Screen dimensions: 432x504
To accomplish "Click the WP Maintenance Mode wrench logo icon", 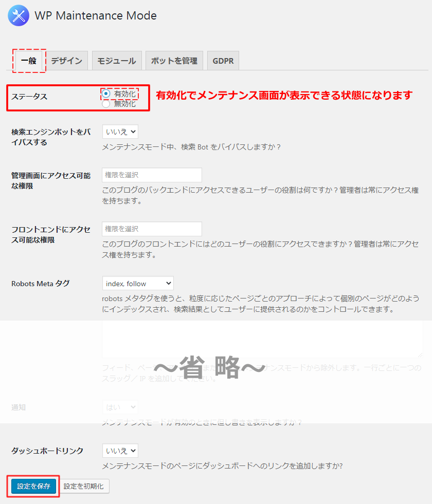I will pyautogui.click(x=19, y=15).
